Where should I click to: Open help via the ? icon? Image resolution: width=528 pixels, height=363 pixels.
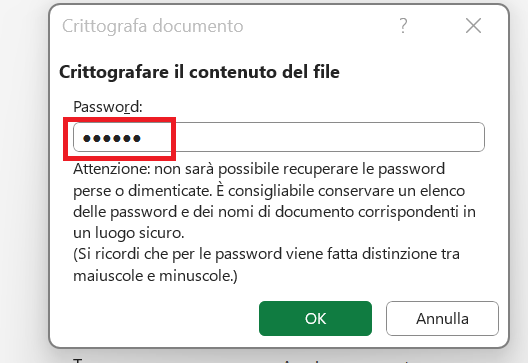403,26
